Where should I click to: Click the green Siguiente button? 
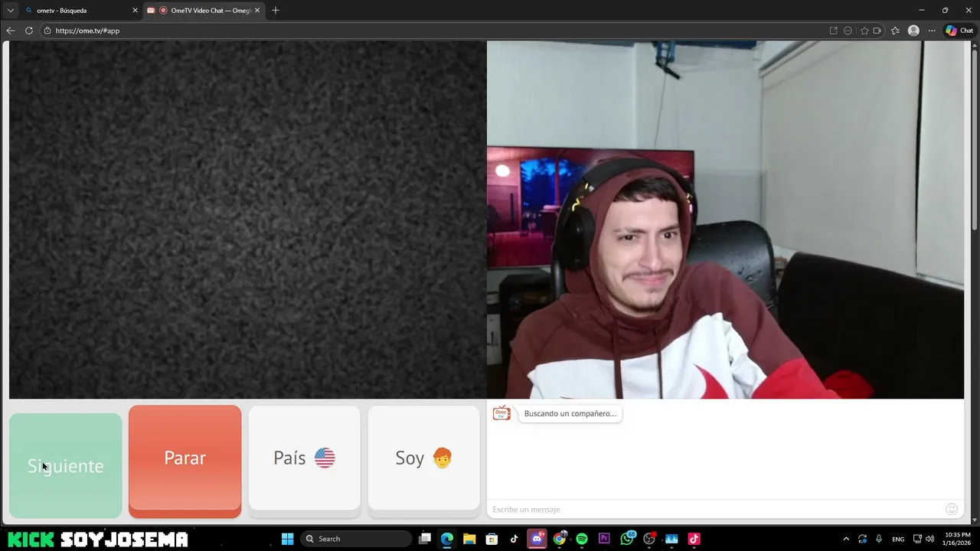coord(65,465)
